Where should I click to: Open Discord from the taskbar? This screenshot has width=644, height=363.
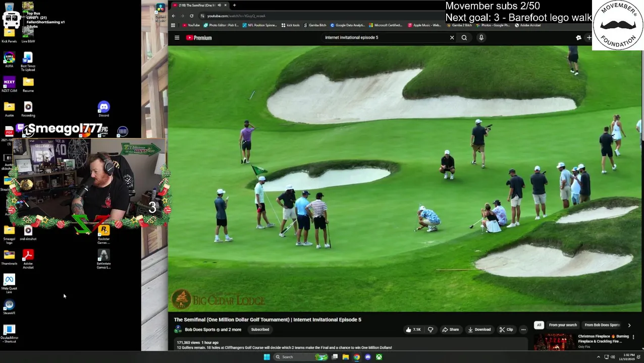click(368, 357)
